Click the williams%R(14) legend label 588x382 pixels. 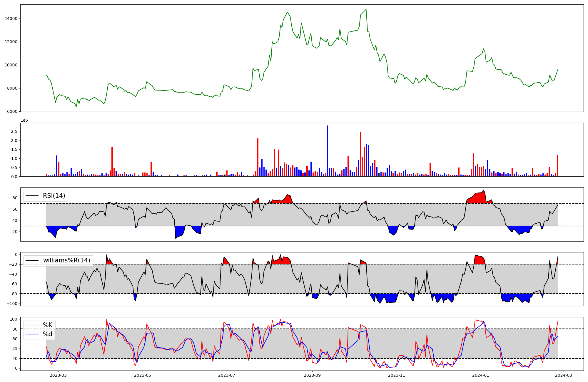[x=67, y=260]
